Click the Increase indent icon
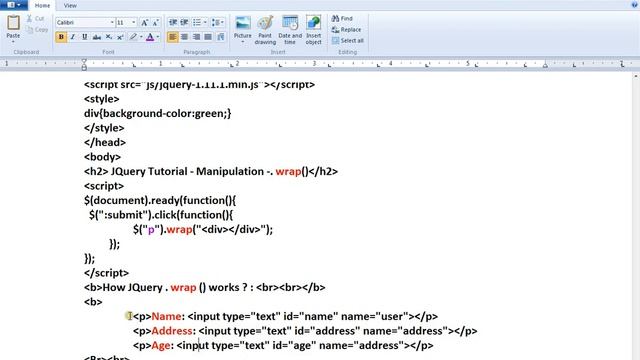 [x=184, y=22]
